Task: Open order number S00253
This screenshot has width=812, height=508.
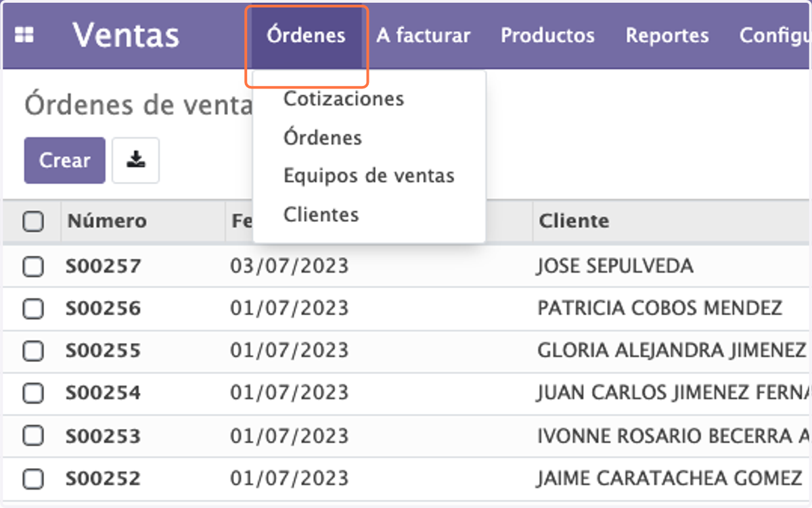Action: 104,436
